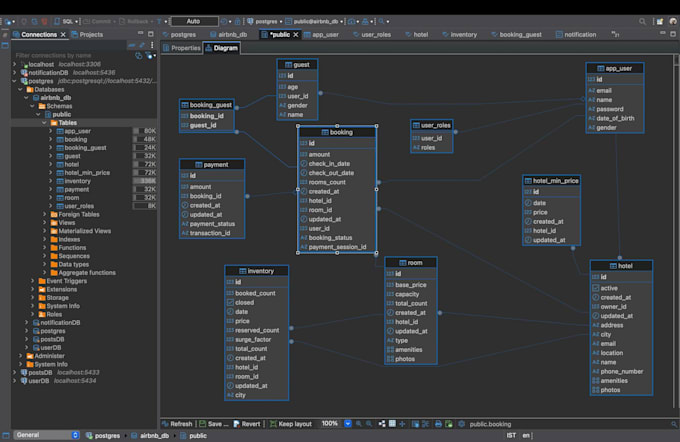Click the print diagram icon

438,424
